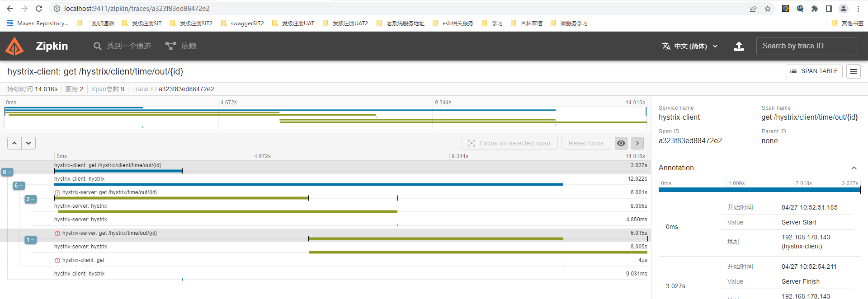Open the language selector dropdown
Screen dimensions: 868x299
pos(690,46)
